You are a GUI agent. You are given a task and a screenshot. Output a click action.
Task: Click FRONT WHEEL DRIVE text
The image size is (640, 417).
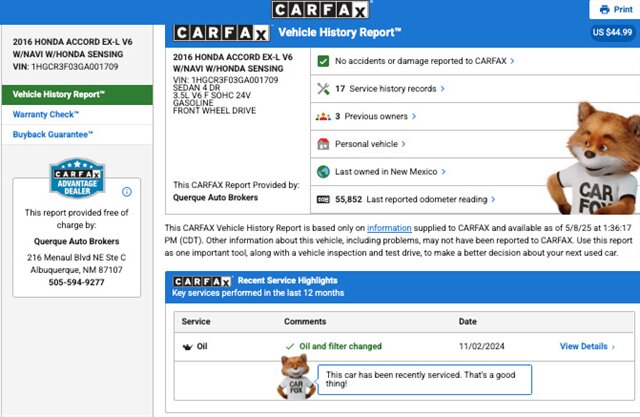point(214,111)
